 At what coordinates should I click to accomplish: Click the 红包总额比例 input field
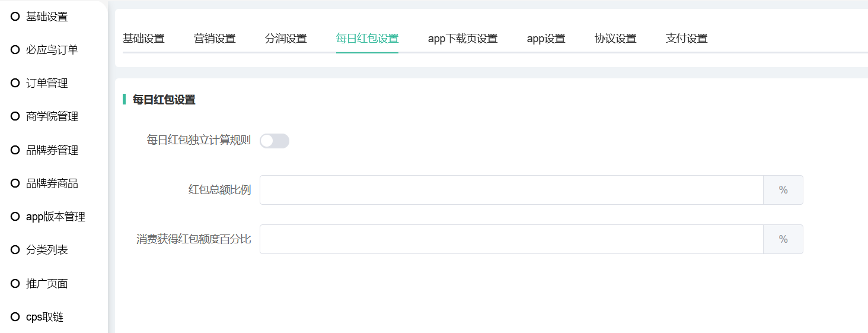pos(511,190)
